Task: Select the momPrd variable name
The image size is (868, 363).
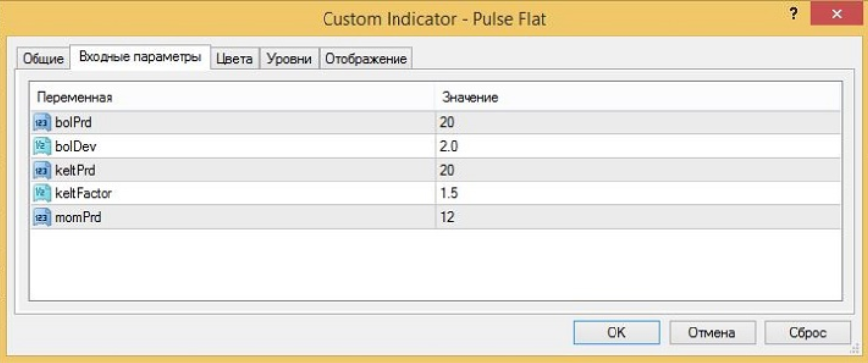Action: point(78,217)
